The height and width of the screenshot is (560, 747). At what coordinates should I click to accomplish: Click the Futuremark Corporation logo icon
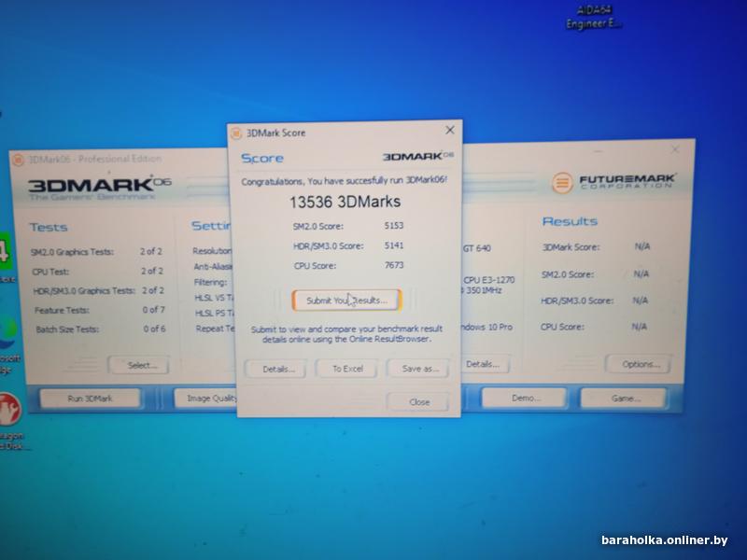(562, 183)
